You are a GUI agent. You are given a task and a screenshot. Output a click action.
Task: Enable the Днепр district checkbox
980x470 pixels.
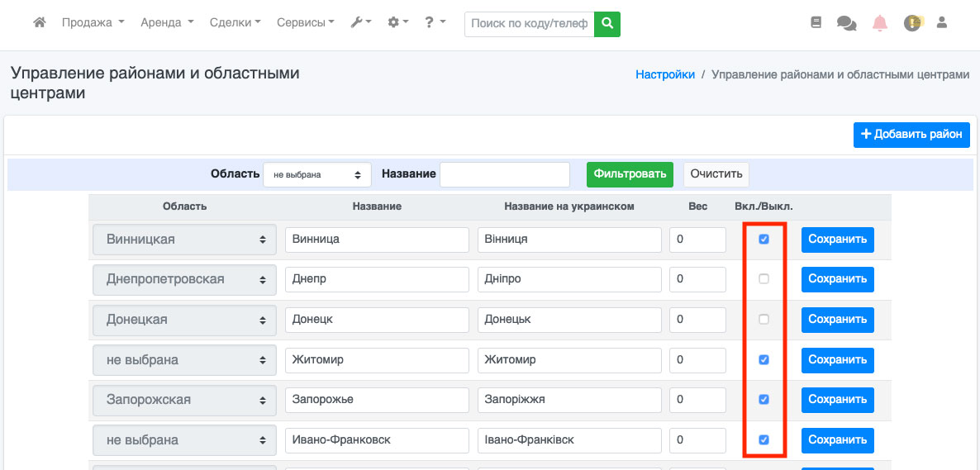(764, 279)
